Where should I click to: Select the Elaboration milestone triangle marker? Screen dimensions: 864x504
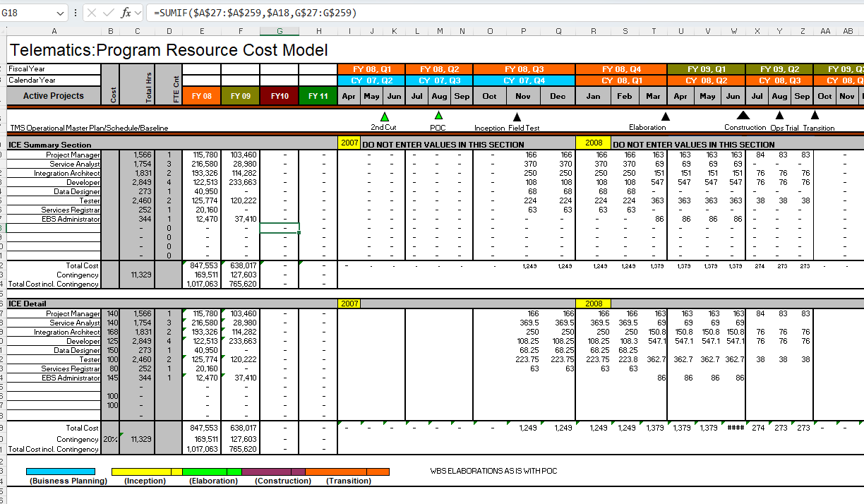665,116
